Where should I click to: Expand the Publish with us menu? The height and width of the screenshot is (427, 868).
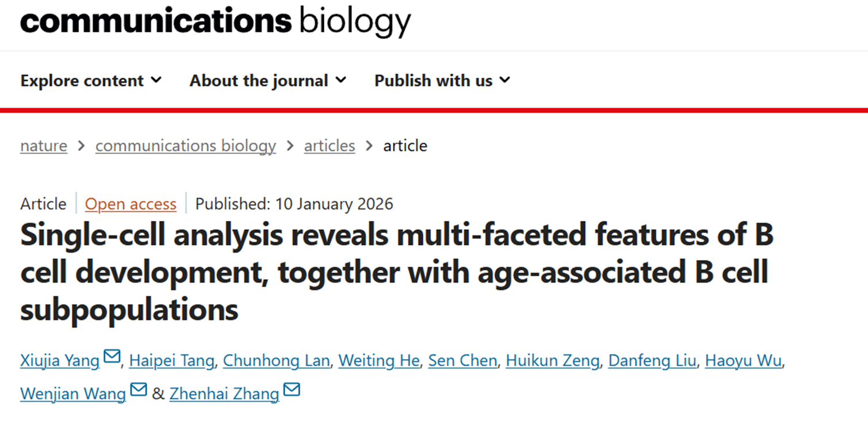[442, 81]
